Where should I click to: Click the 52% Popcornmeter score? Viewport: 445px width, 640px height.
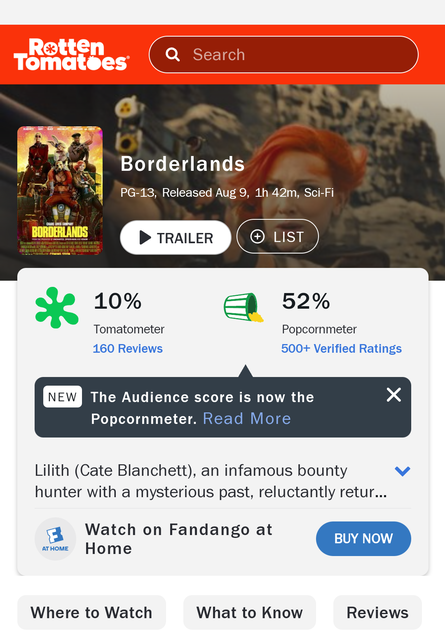coord(306,301)
